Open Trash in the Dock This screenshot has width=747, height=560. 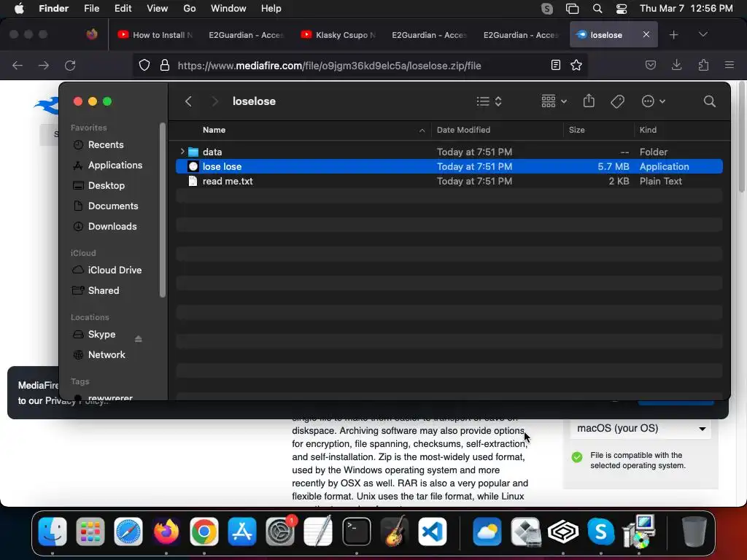[694, 532]
